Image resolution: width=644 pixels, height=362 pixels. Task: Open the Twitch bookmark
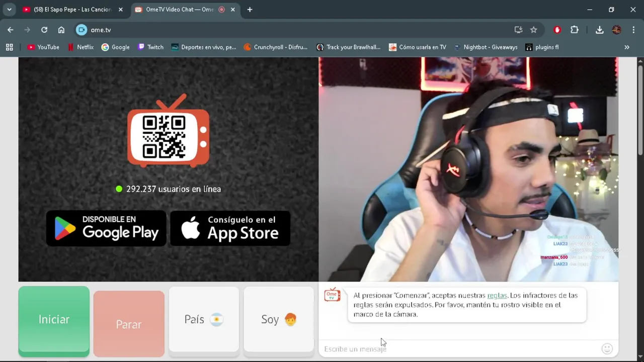[150, 47]
